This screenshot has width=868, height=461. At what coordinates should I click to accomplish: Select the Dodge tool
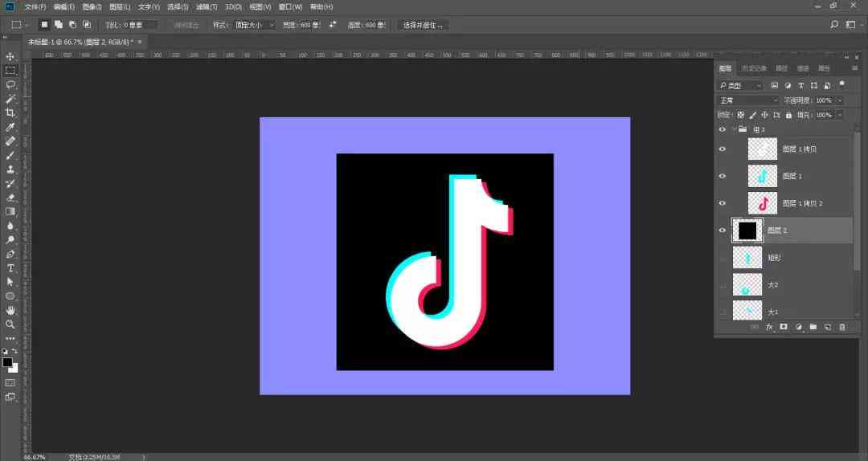(x=10, y=239)
